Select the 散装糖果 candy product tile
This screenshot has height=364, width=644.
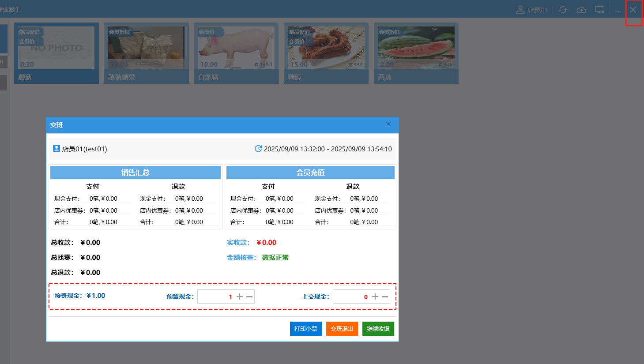[146, 53]
